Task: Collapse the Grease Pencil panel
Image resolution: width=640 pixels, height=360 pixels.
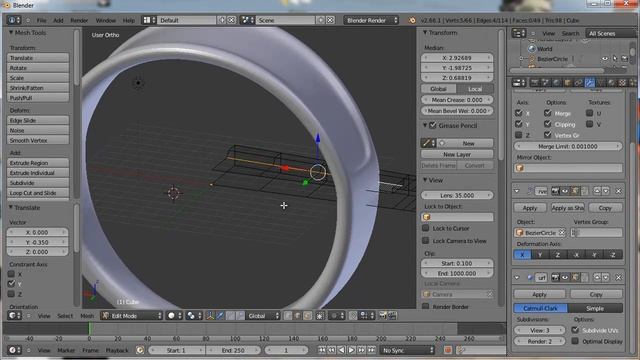Action: (425, 125)
